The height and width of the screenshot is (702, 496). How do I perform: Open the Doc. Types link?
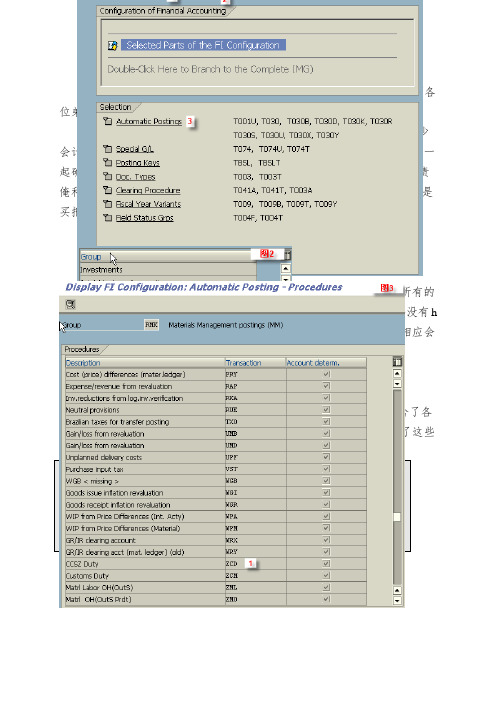135,177
